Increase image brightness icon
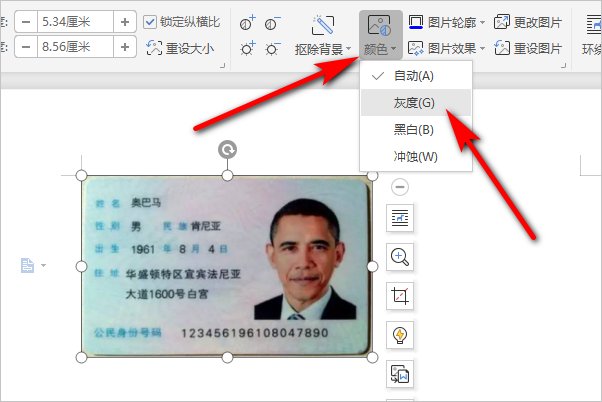The image size is (602, 402). coord(248,48)
